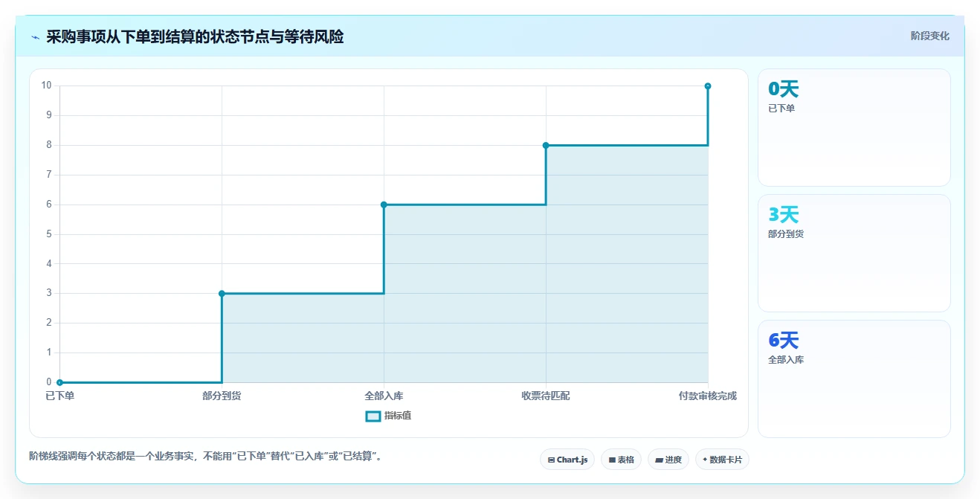
Task: Click the 部分到货 data point at value 3
Action: [222, 294]
